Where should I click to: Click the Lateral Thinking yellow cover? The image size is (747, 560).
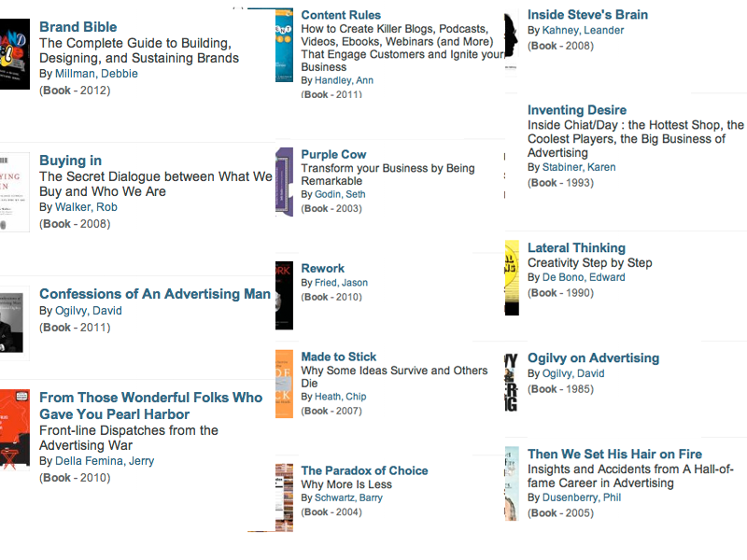pyautogui.click(x=512, y=277)
